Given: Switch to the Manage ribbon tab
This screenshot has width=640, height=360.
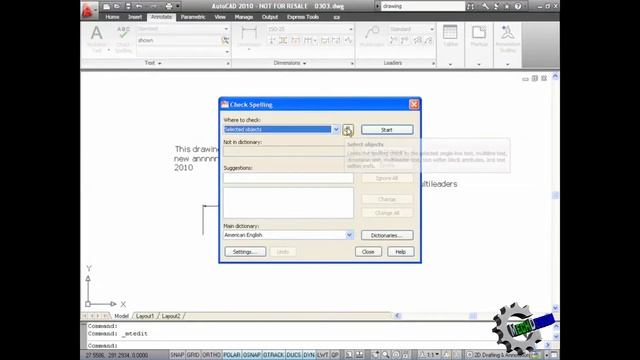Looking at the screenshot, I should [x=244, y=17].
